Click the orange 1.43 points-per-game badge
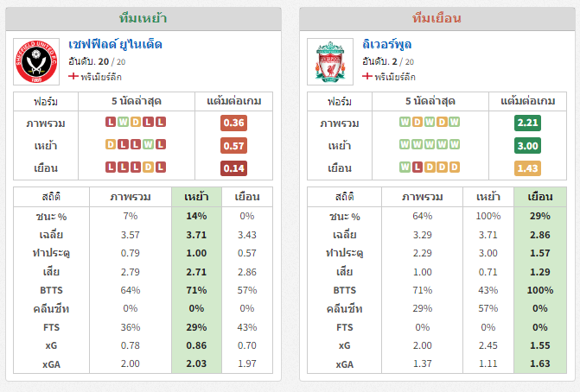The image size is (580, 392). click(527, 168)
